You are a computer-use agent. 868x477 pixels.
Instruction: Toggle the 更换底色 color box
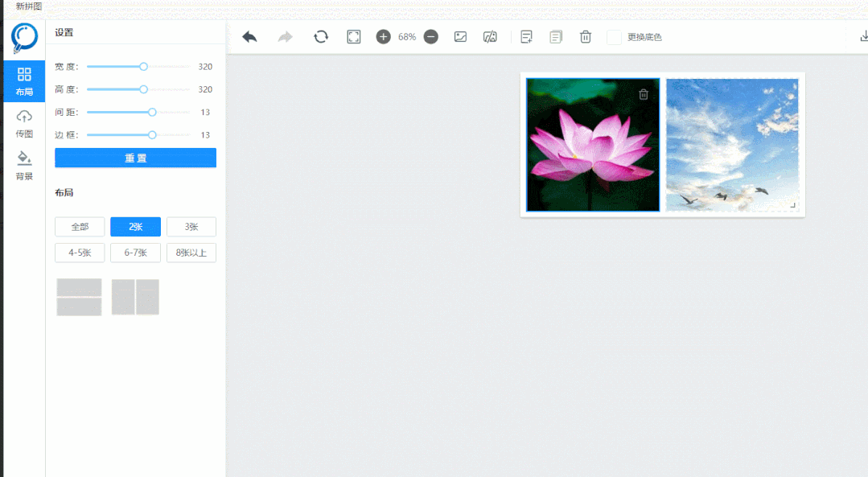pos(614,37)
